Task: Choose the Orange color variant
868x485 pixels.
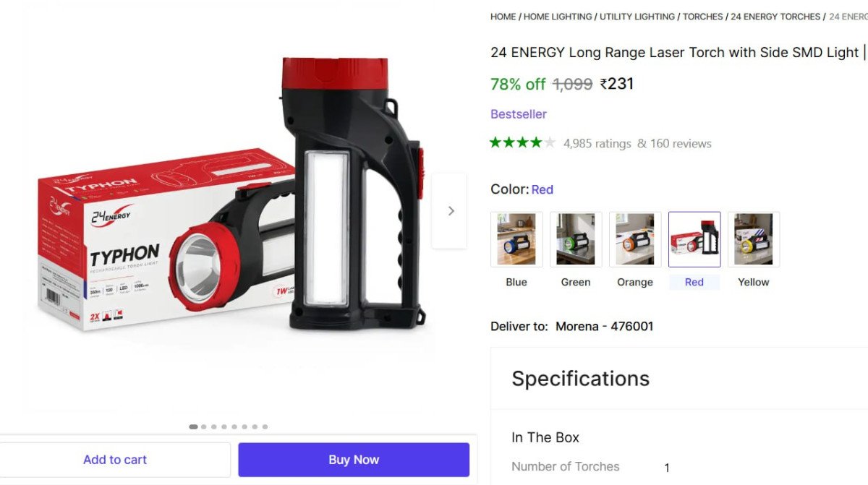Action: coord(635,239)
